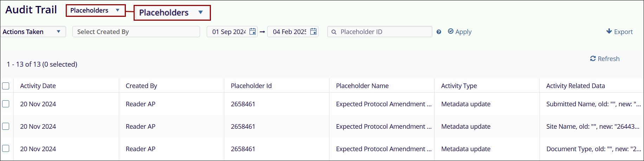644x161 pixels.
Task: Open the Placeholders dropdown beside Audit Trail
Action: point(95,11)
